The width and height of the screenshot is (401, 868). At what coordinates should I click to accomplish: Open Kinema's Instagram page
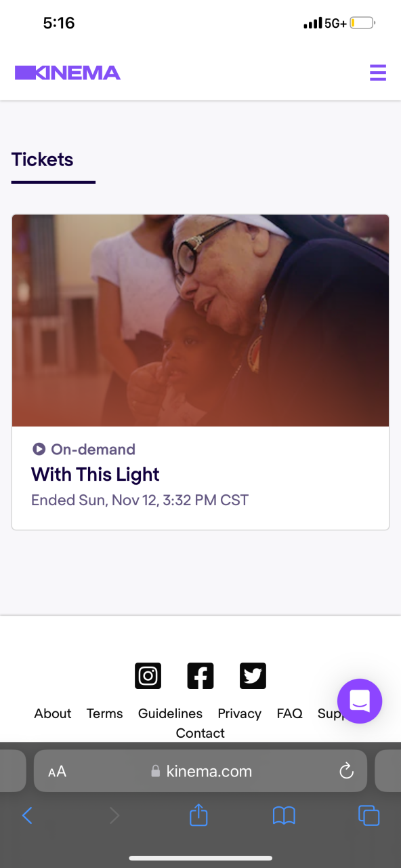click(148, 676)
